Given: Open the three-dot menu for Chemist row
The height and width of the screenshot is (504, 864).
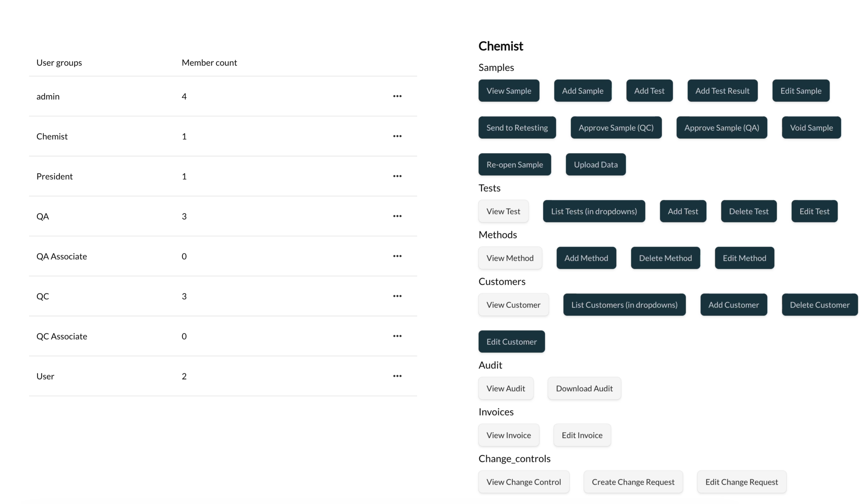Looking at the screenshot, I should [x=397, y=136].
